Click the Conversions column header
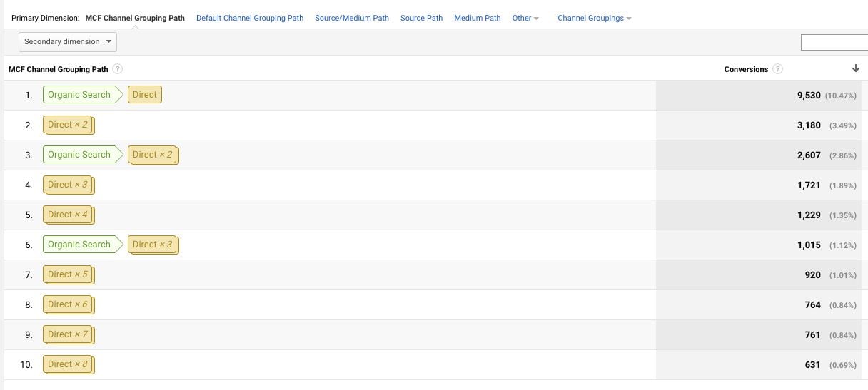 [x=746, y=69]
